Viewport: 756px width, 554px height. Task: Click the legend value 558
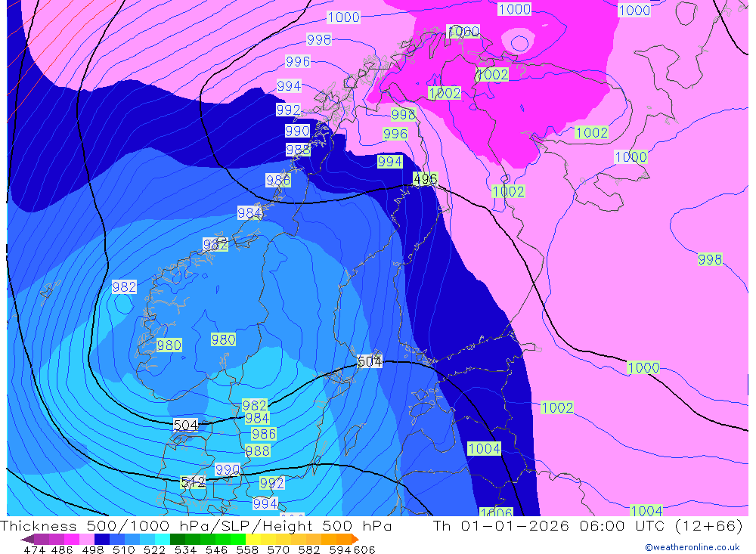pyautogui.click(x=247, y=549)
